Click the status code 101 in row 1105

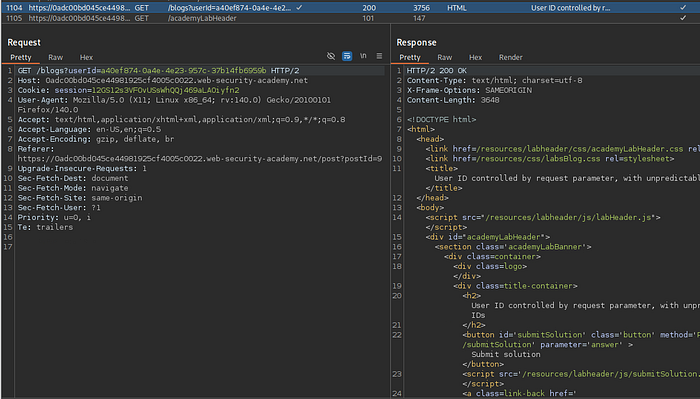pyautogui.click(x=368, y=18)
